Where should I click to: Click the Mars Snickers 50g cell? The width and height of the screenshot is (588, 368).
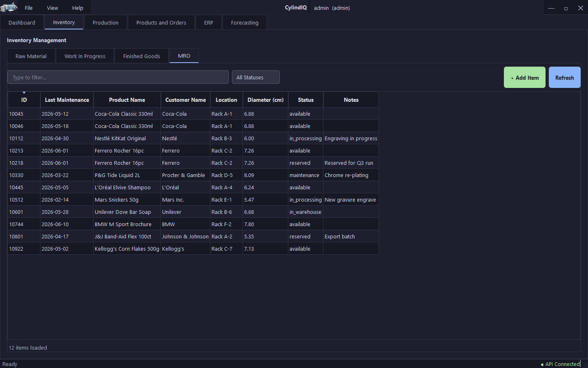[x=127, y=200]
